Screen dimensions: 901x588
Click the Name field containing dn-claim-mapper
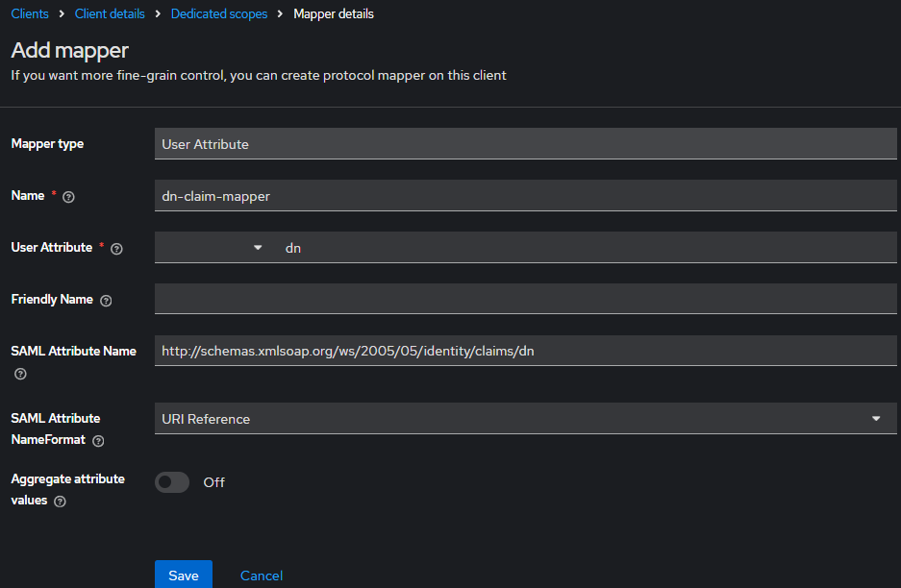525,196
